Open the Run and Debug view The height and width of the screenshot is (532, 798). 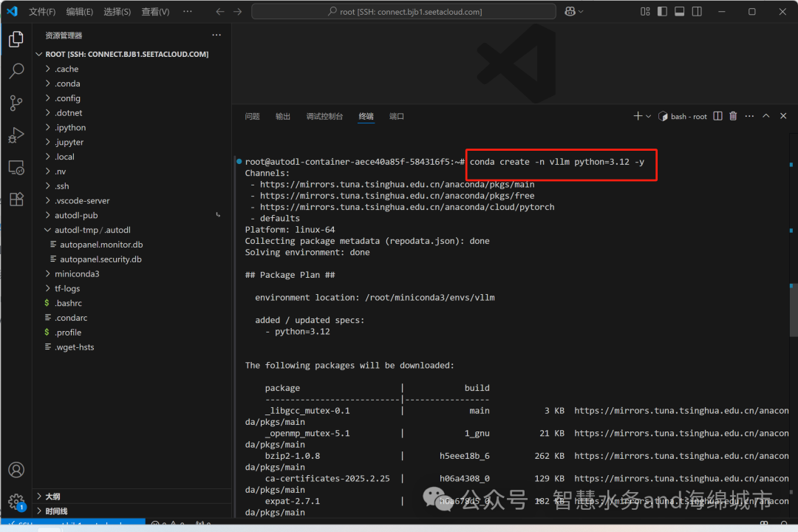(16, 135)
